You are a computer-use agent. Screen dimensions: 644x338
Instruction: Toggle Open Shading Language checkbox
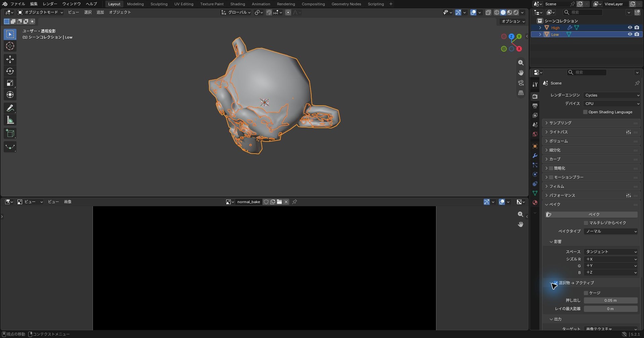(585, 112)
